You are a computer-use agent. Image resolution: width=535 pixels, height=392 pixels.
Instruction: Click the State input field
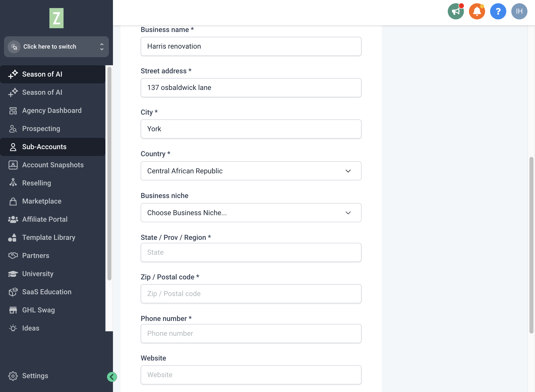point(251,252)
